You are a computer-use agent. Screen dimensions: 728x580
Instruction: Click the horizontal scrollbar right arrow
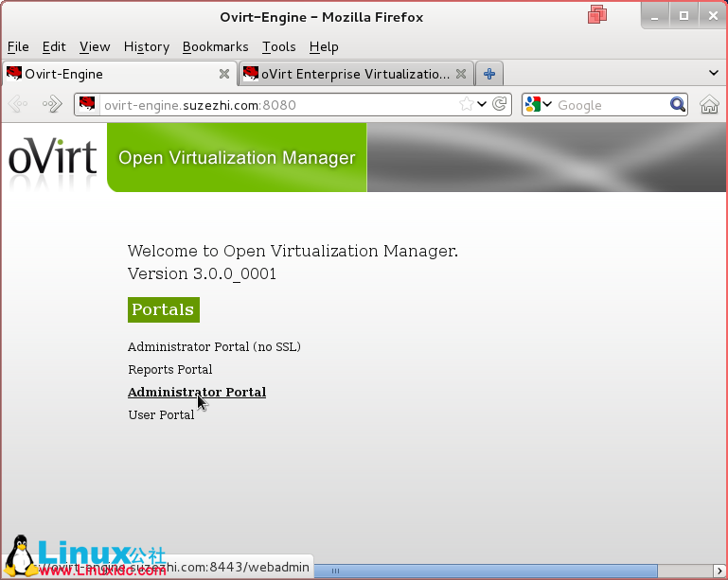(719, 571)
